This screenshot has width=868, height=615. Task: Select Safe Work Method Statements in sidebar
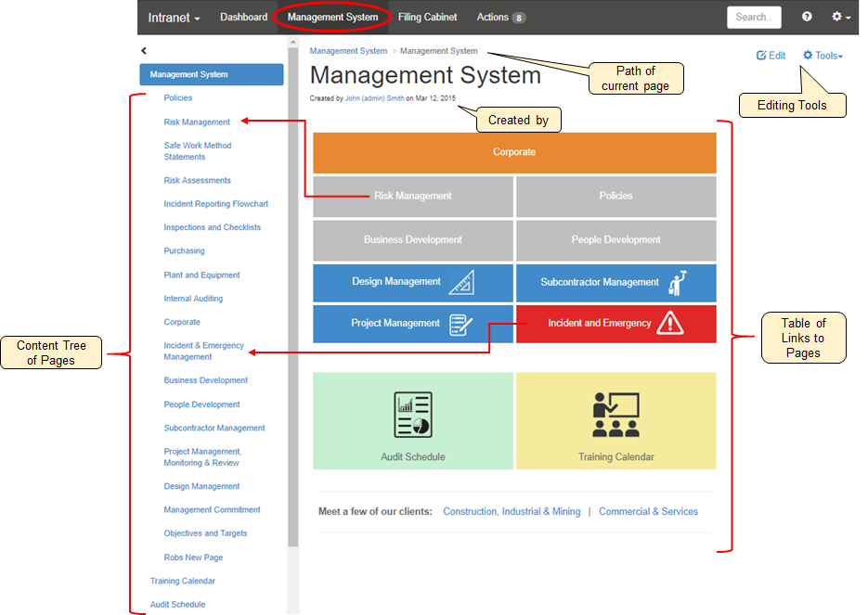click(x=198, y=151)
